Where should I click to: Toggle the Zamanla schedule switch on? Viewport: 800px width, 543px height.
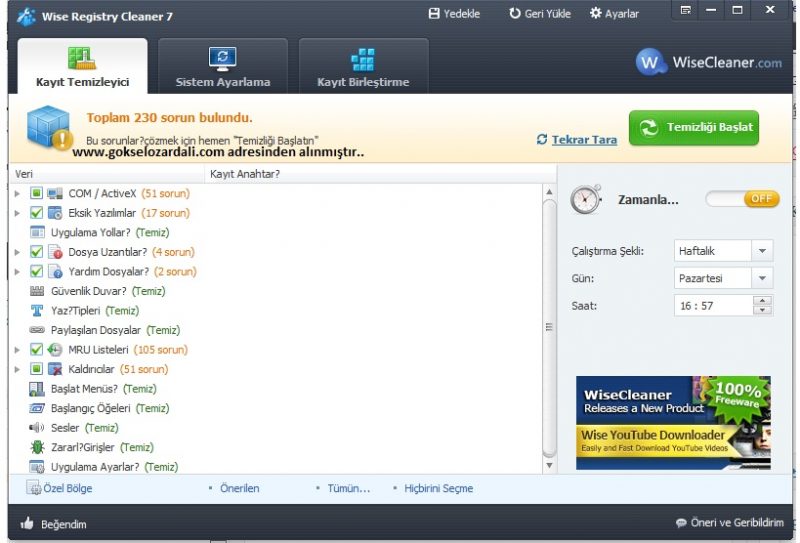point(742,199)
